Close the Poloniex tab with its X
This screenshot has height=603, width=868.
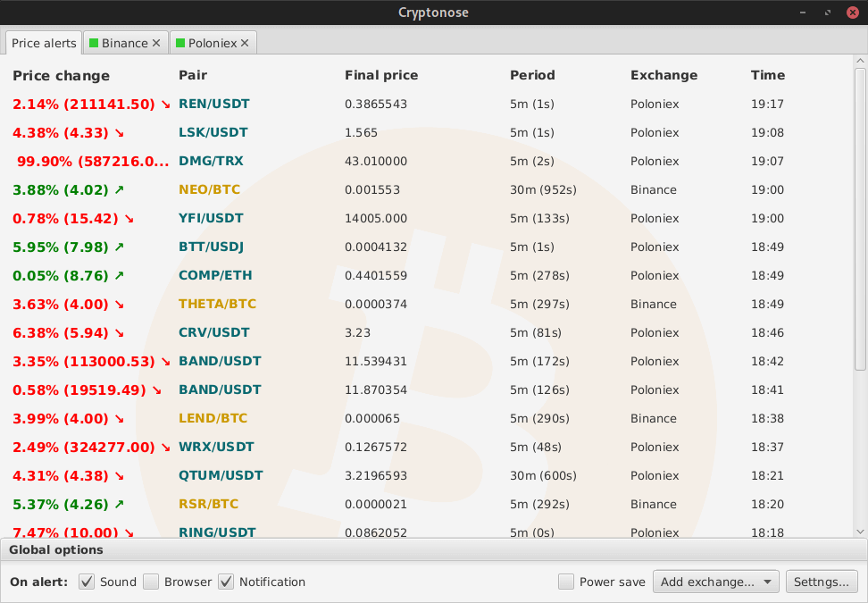point(245,43)
